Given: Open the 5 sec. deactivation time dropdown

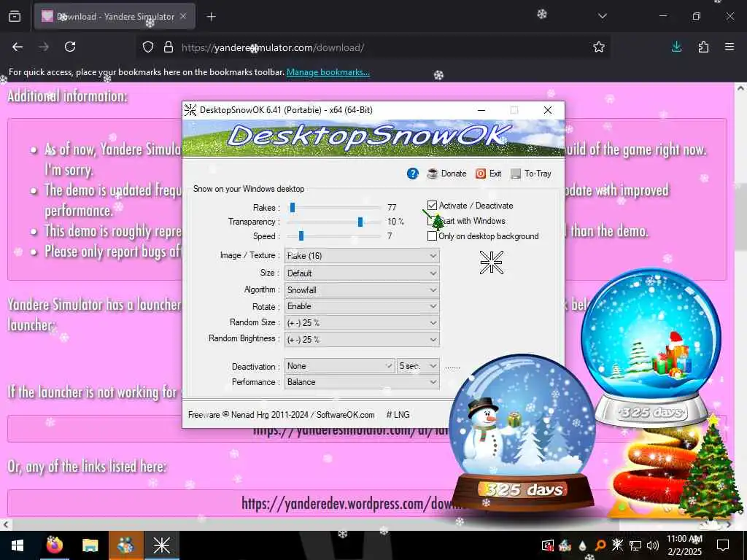Looking at the screenshot, I should point(418,366).
